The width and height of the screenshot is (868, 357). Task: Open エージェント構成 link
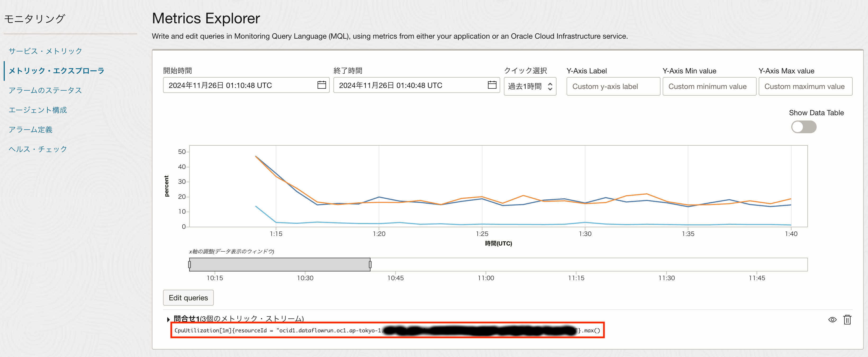click(x=38, y=110)
